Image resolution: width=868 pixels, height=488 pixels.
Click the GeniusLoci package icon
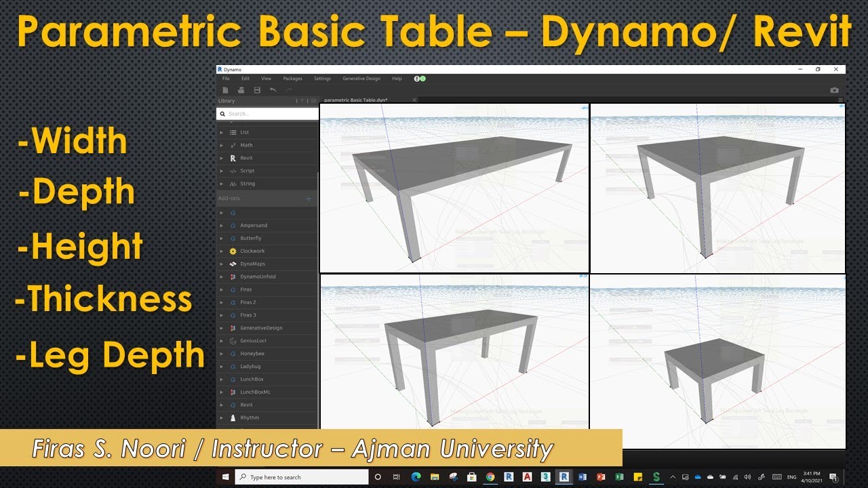(233, 341)
